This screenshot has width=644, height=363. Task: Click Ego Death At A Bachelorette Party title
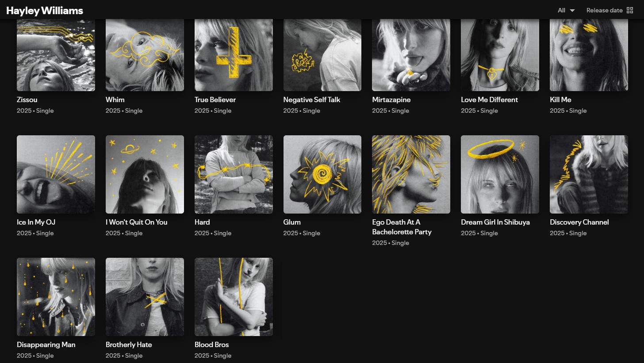(402, 227)
